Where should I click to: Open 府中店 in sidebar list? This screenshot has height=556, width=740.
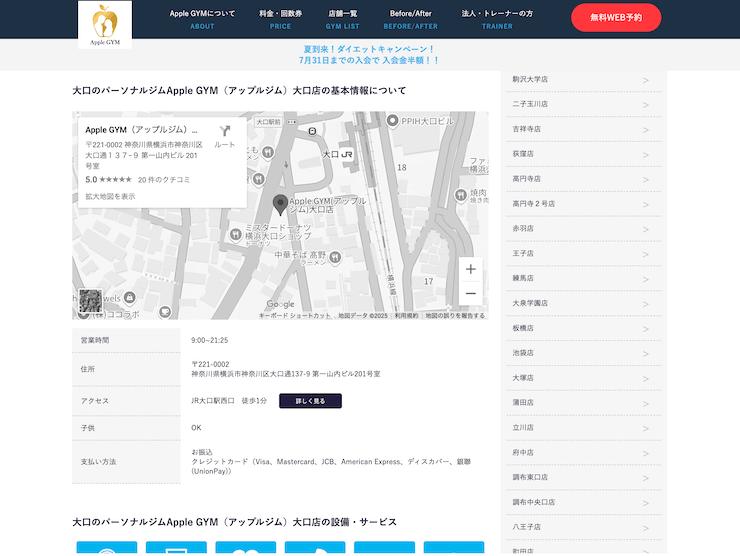coord(584,453)
